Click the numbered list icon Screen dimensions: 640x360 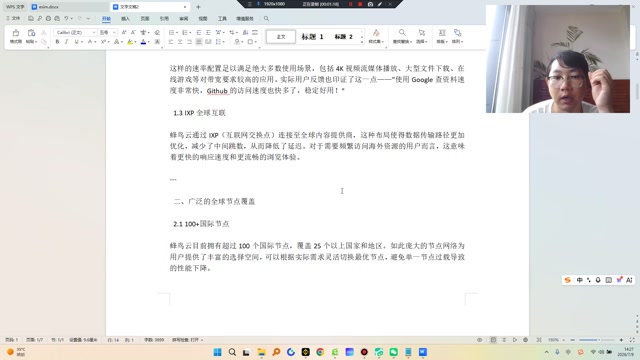pos(184,32)
